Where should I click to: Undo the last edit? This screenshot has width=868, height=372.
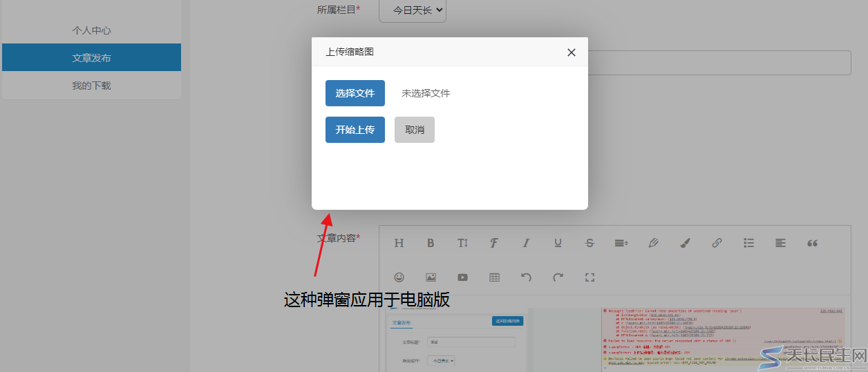coord(526,277)
